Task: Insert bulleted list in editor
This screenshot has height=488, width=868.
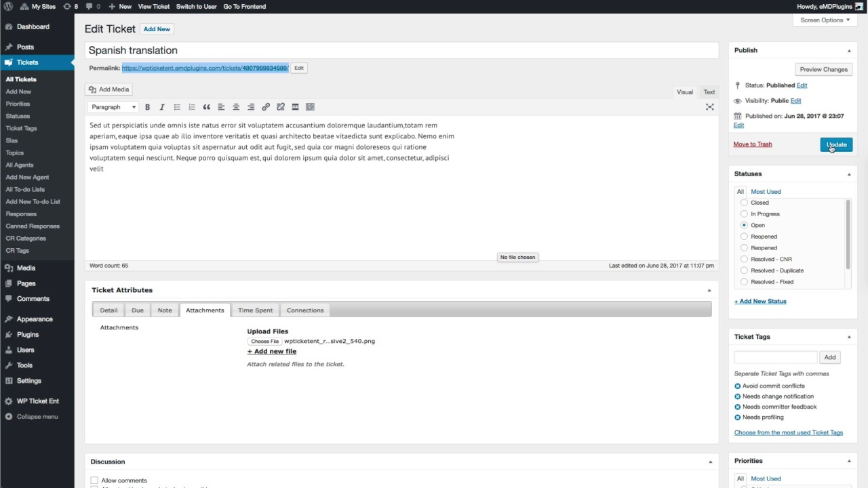Action: 177,107
